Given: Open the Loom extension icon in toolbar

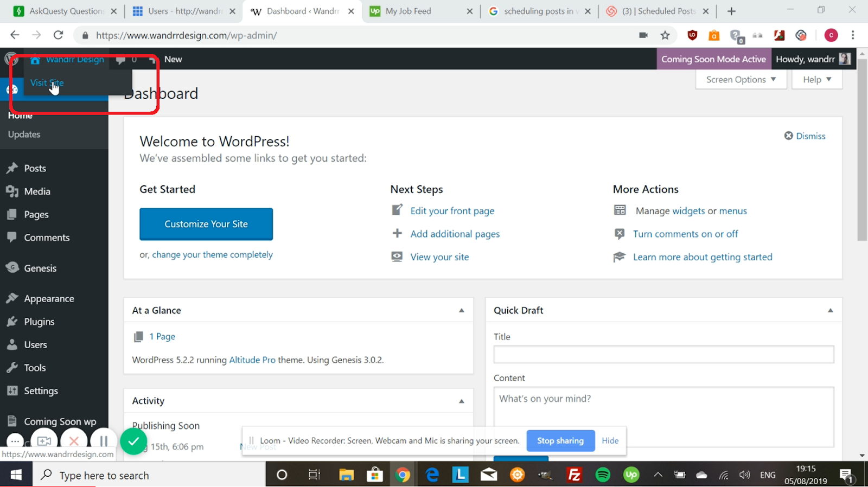Looking at the screenshot, I should [801, 35].
